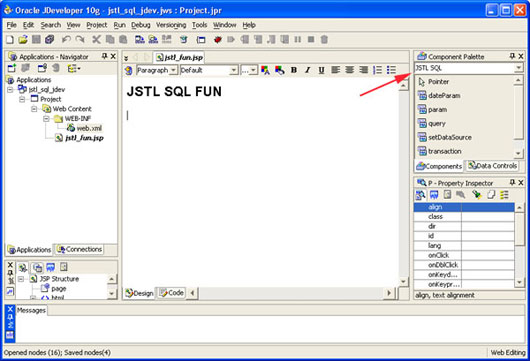The height and width of the screenshot is (361, 530).
Task: Toggle Bold formatting in editor toolbar
Action: tap(294, 70)
